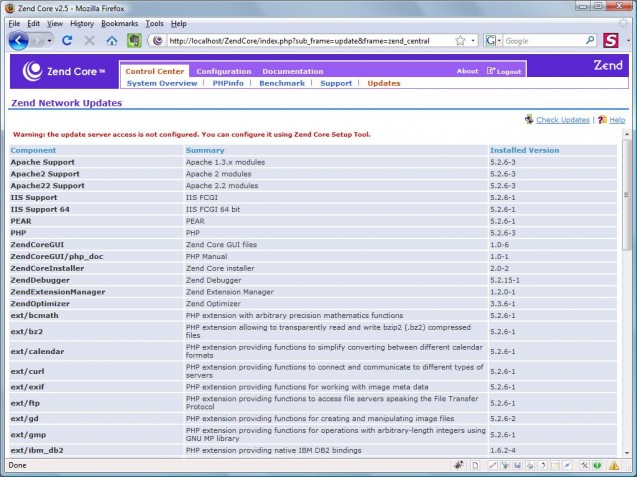Open the System Overview sub-tab
The height and width of the screenshot is (477, 637).
coord(162,83)
